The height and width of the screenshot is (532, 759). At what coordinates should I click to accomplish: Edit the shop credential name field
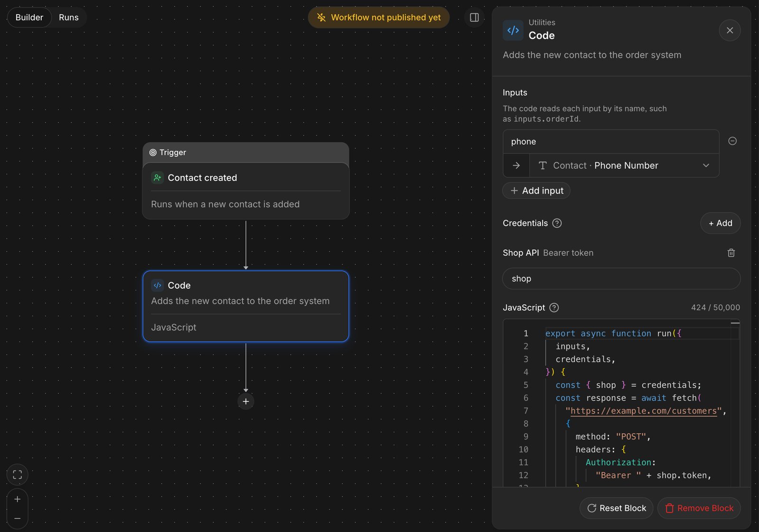[x=621, y=279]
